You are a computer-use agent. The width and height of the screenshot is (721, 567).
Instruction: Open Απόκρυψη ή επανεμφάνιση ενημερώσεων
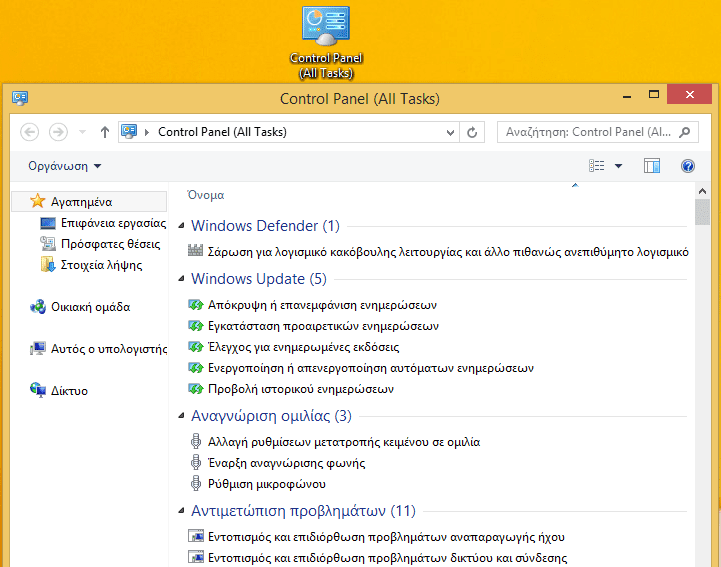322,305
